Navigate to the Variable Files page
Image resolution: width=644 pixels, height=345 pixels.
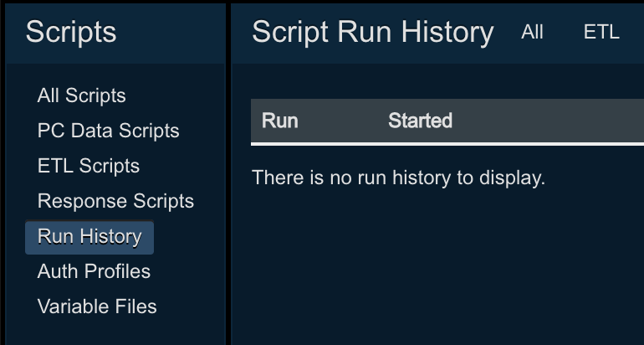click(x=97, y=306)
